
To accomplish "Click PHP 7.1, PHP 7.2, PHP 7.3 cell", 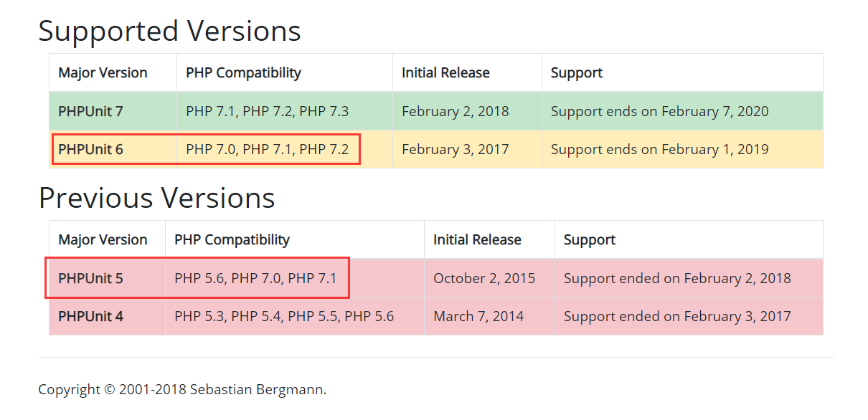I will (267, 111).
